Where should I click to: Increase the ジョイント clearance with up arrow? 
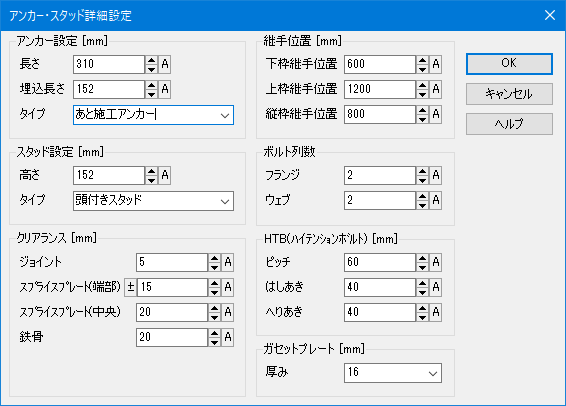214,258
